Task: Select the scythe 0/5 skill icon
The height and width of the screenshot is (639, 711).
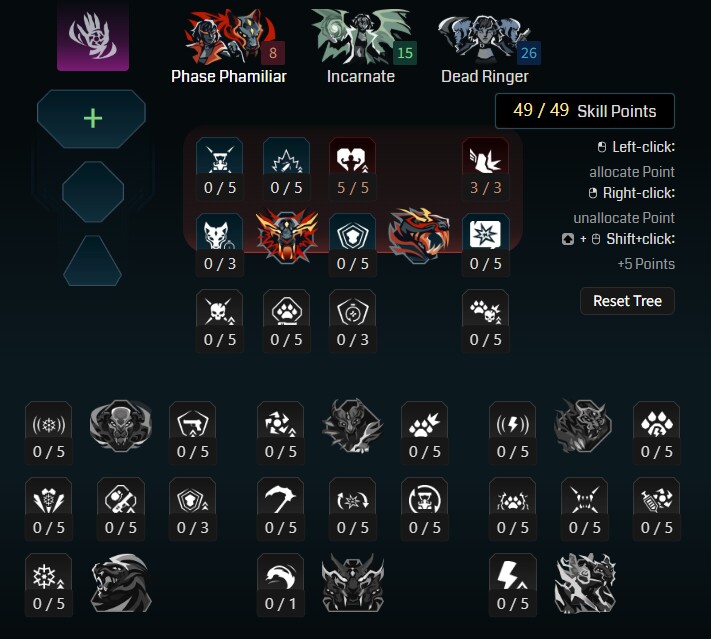Action: pos(281,508)
